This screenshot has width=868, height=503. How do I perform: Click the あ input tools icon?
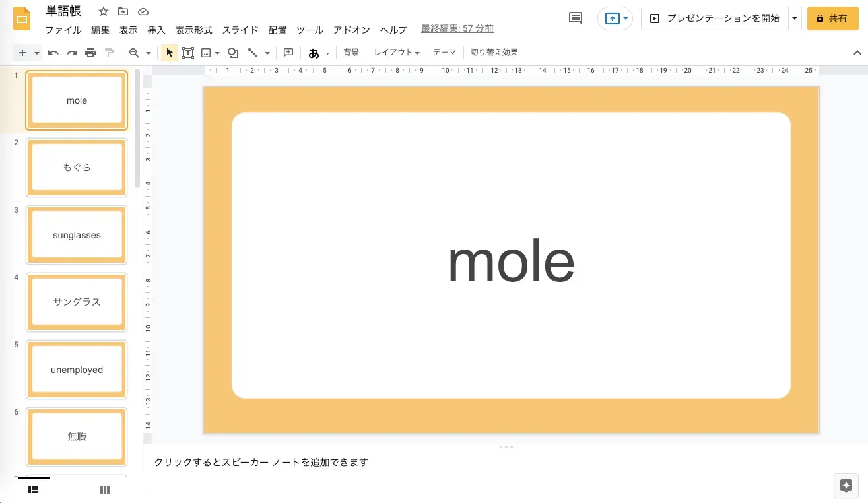(x=314, y=53)
